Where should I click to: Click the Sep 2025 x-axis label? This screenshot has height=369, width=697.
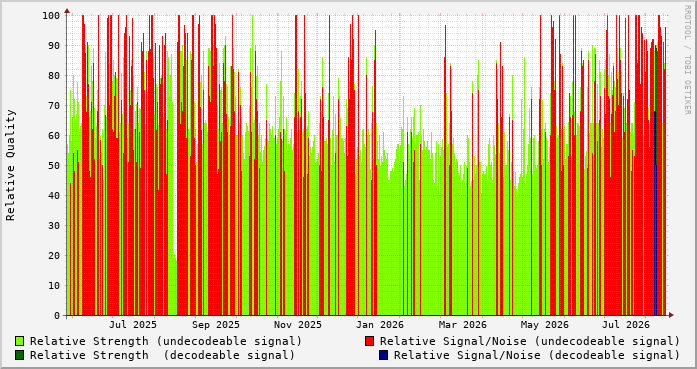click(216, 325)
